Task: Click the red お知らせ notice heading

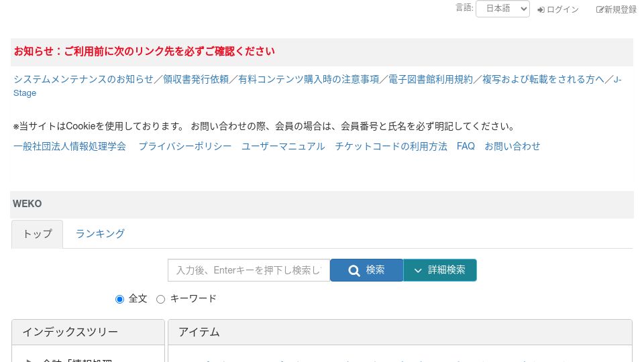Action: [x=144, y=52]
